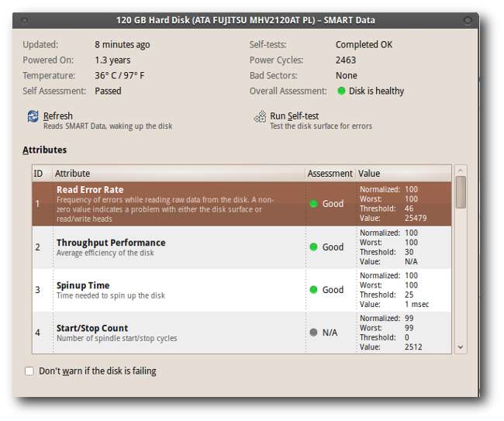This screenshot has height=421, width=504.
Task: Click the Completed OK self-tests value
Action: coord(364,45)
